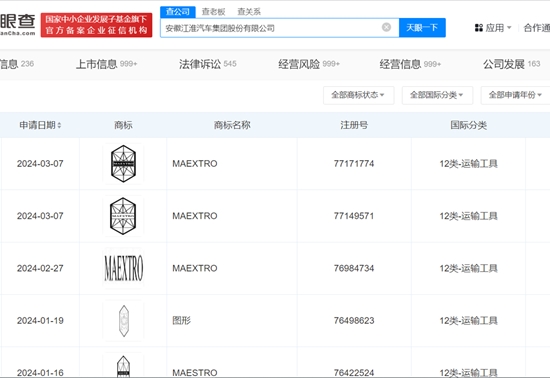The image size is (550, 378).
Task: Click 12类-运输工具 in the 76498623 row
Action: tap(469, 320)
